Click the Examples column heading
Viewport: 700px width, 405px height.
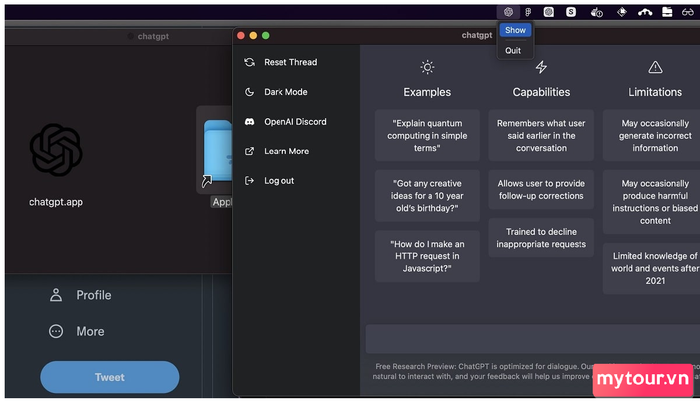coord(427,92)
